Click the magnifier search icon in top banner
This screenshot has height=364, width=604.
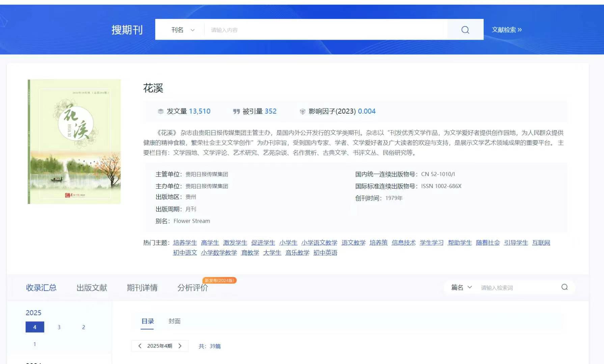pyautogui.click(x=465, y=30)
